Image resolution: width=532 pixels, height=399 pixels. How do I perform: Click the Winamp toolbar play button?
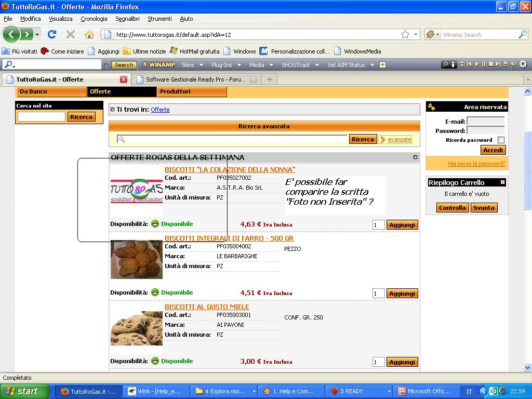click(x=477, y=64)
